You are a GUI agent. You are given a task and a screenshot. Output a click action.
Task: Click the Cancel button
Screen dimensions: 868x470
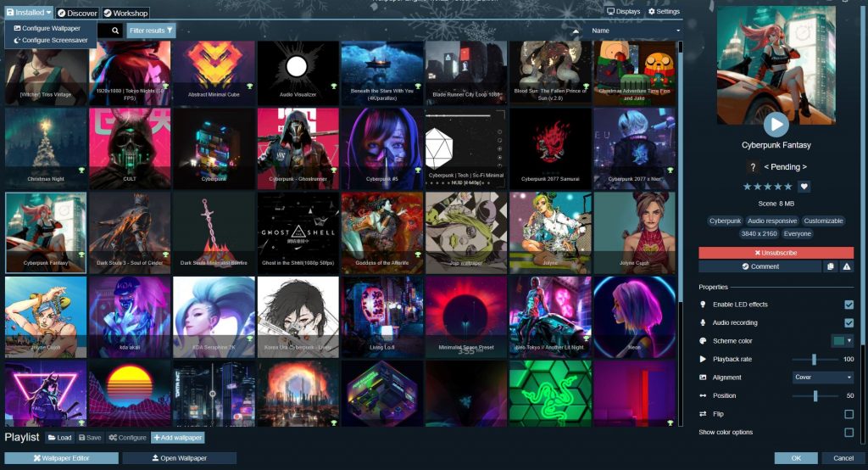pos(843,458)
